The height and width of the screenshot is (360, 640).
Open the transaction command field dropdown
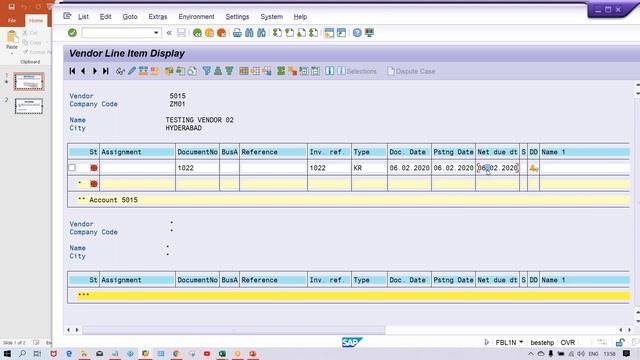pos(156,33)
